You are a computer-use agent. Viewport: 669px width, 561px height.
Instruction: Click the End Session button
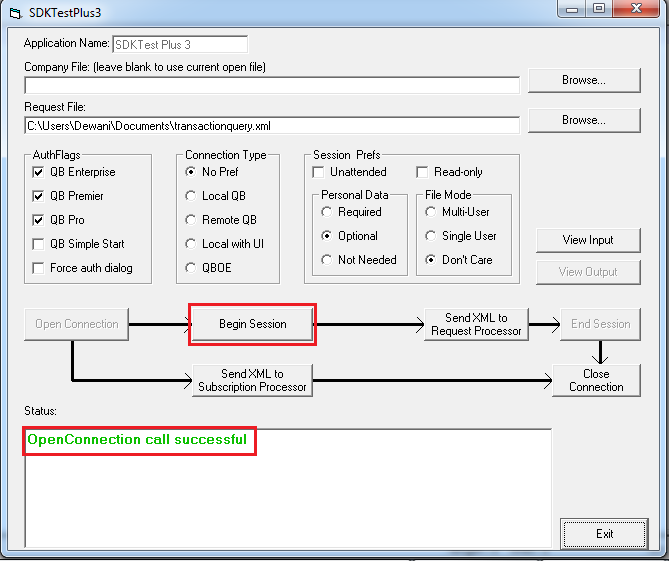[600, 324]
